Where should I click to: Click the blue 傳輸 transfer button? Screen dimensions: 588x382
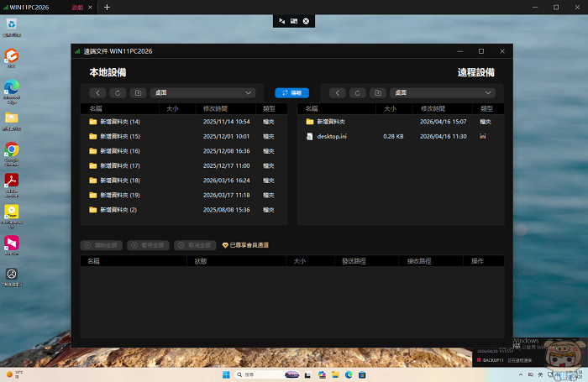point(291,92)
